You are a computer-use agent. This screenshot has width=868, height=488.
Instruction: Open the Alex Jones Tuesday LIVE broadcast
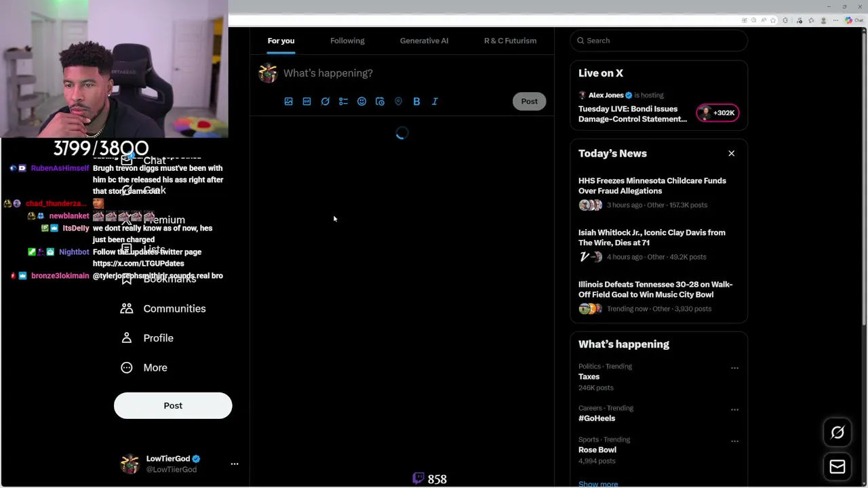tap(633, 114)
